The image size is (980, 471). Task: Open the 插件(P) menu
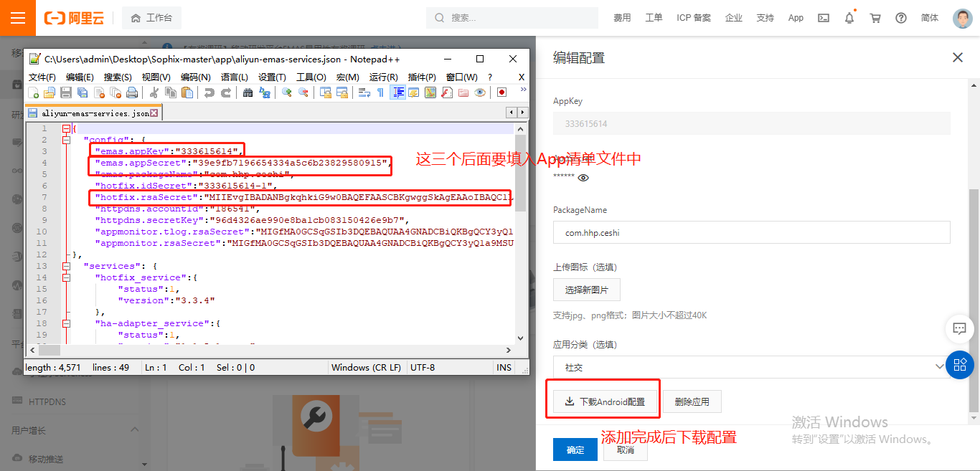[x=422, y=77]
